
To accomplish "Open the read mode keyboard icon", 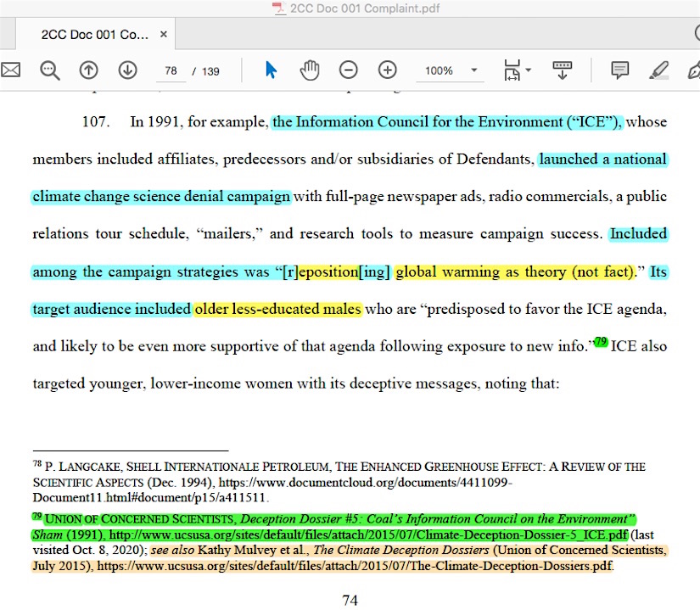I will click(562, 70).
